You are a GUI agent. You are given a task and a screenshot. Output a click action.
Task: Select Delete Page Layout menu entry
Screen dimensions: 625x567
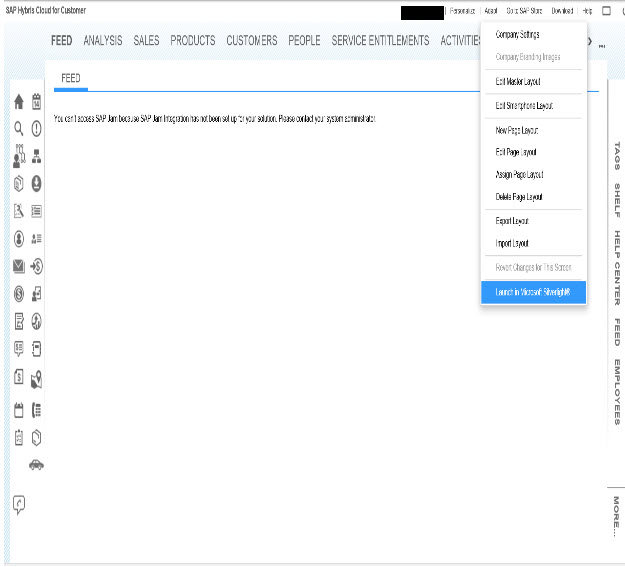pos(533,197)
